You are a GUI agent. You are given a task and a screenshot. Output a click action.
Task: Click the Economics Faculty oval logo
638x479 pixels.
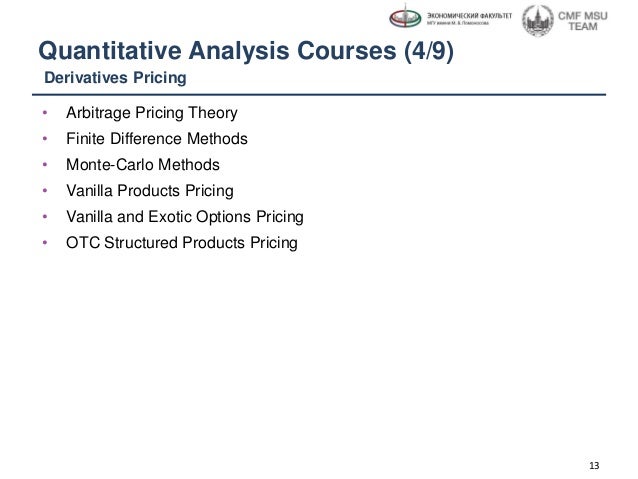405,17
